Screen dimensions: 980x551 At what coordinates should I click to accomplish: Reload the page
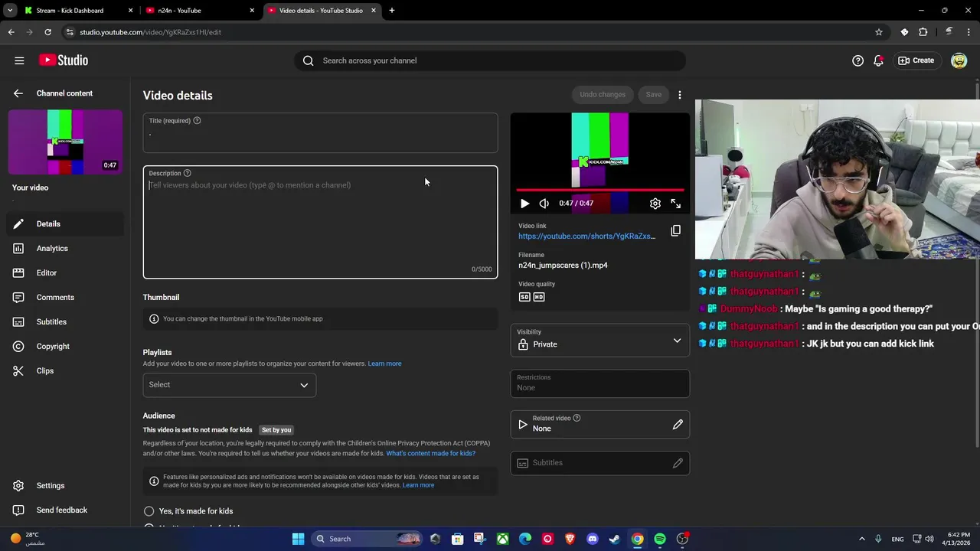coord(47,32)
